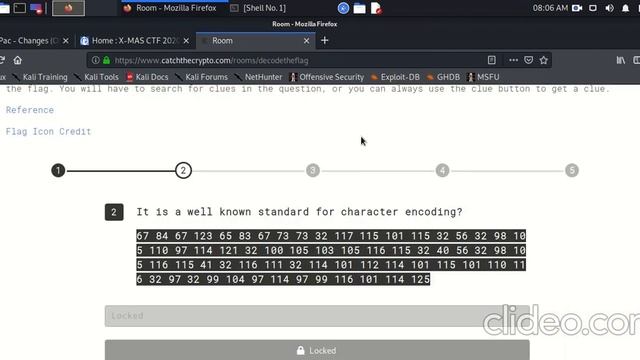Open terminal icon in Kali panel
The height and width of the screenshot is (360, 640).
20,8
